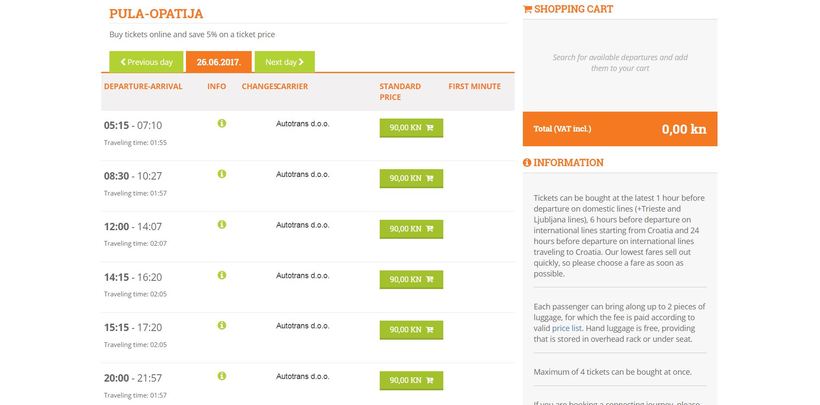
Task: Select the 26.06.2017. date tab
Action: point(218,62)
